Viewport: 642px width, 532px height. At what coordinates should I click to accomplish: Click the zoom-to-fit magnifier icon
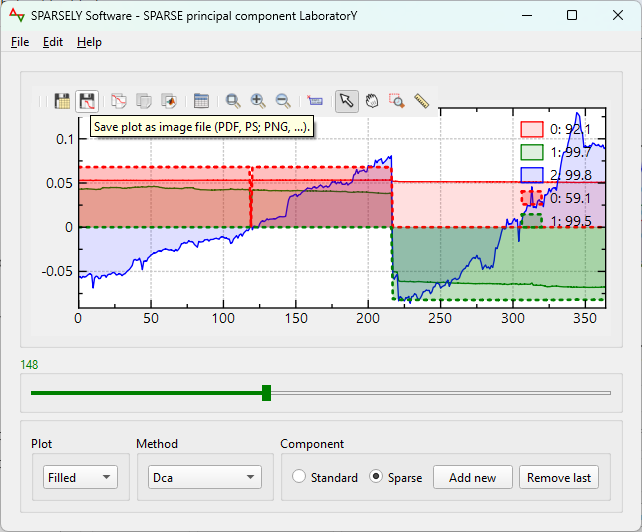[x=233, y=101]
